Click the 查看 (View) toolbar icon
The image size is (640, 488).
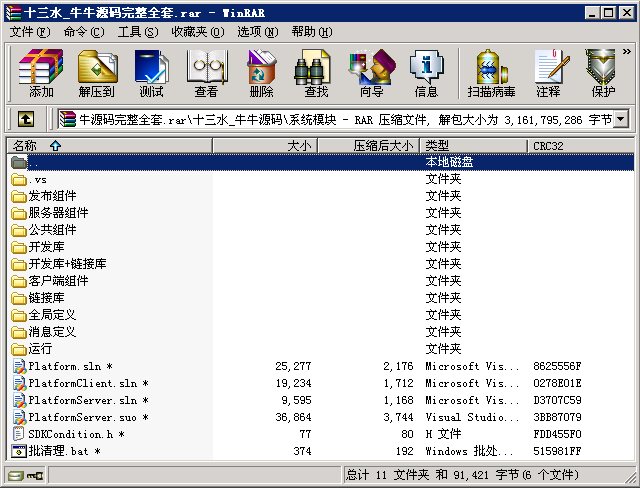pyautogui.click(x=206, y=74)
